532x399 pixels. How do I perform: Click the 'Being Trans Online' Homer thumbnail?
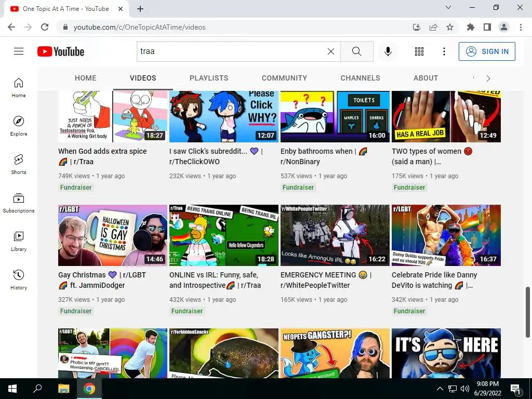224,235
